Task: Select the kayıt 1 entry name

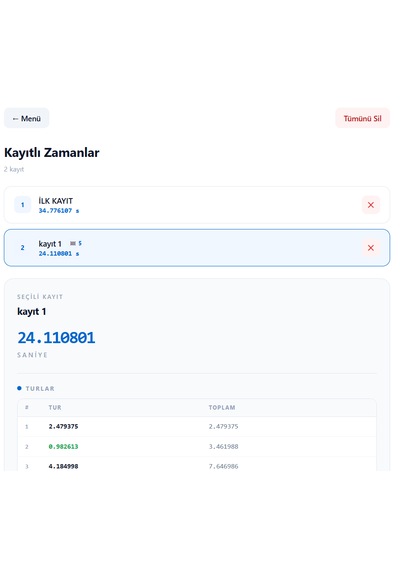Action: click(x=50, y=244)
